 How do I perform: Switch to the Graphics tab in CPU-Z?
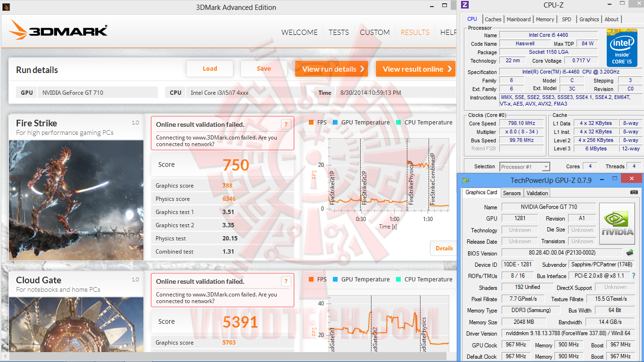coord(589,19)
